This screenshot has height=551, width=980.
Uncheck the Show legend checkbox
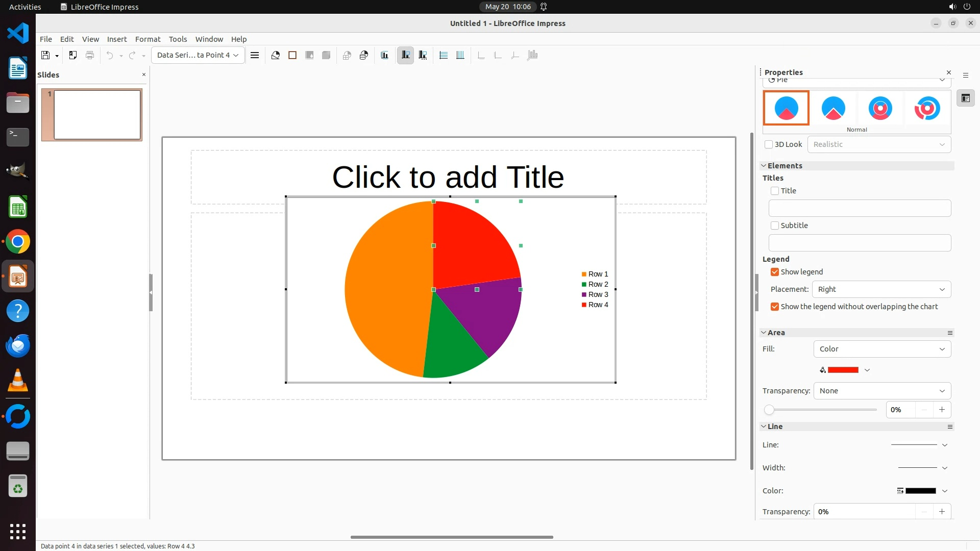tap(775, 272)
